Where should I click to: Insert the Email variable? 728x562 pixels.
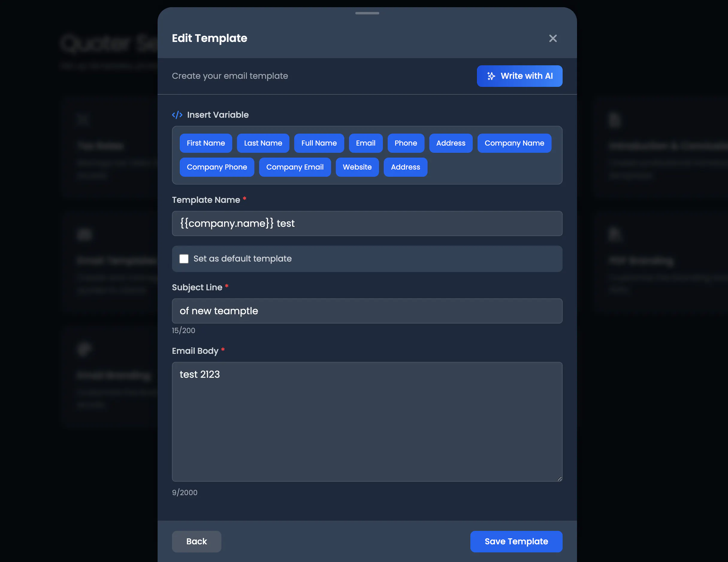pyautogui.click(x=366, y=143)
